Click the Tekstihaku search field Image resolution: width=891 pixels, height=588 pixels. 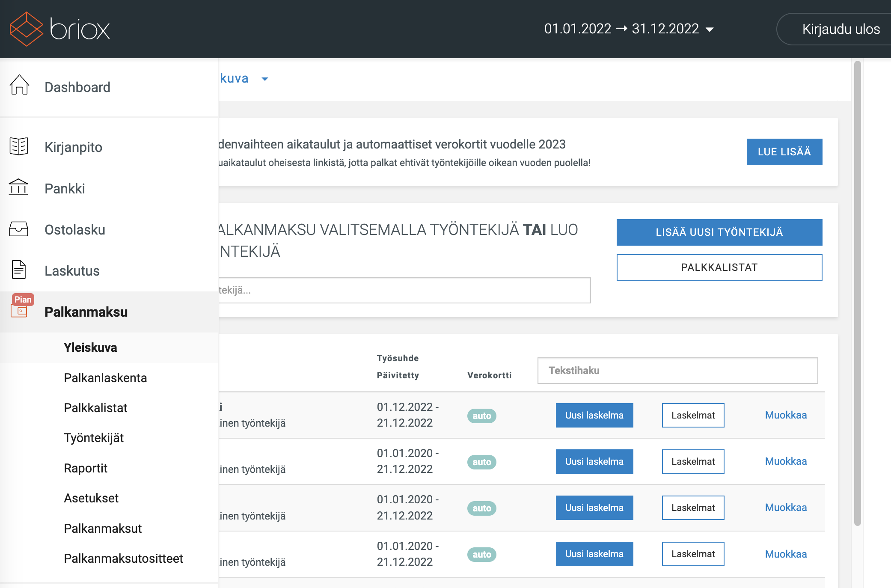point(677,371)
